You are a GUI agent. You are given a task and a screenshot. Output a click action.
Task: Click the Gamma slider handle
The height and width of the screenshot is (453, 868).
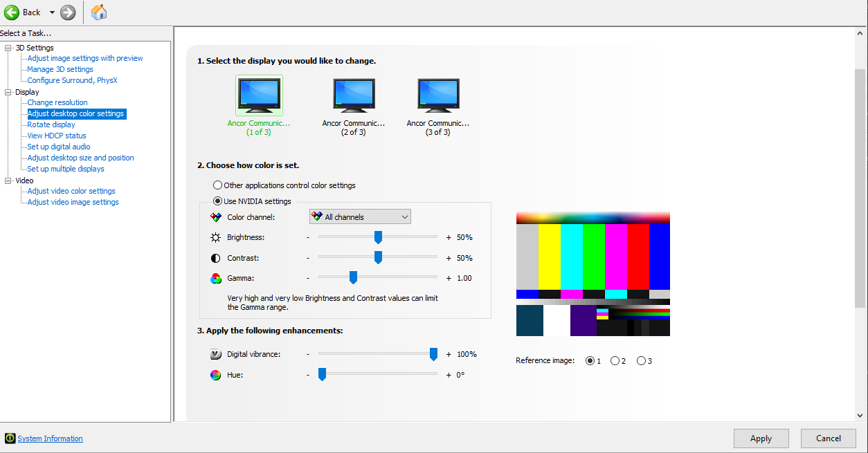(353, 278)
